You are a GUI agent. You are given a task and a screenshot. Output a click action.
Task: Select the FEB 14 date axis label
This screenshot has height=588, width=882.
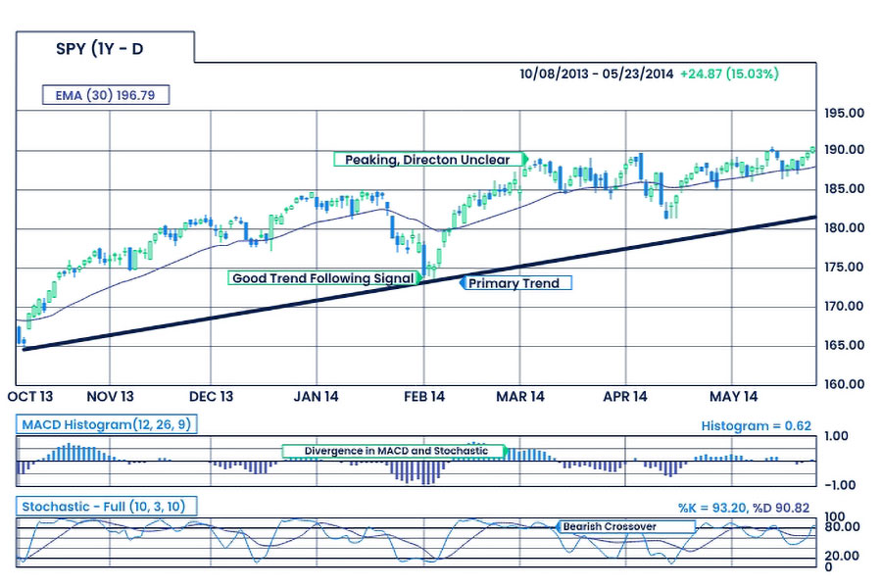pyautogui.click(x=424, y=397)
